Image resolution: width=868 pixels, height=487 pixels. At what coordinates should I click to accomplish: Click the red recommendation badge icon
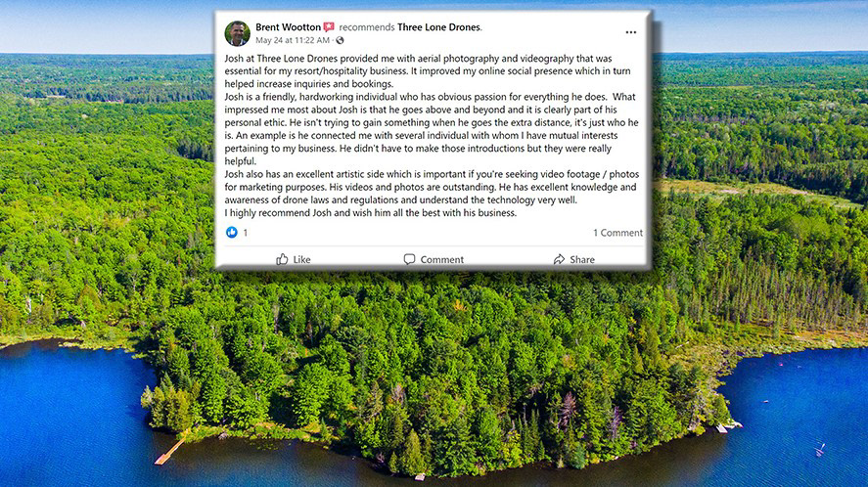click(x=329, y=27)
